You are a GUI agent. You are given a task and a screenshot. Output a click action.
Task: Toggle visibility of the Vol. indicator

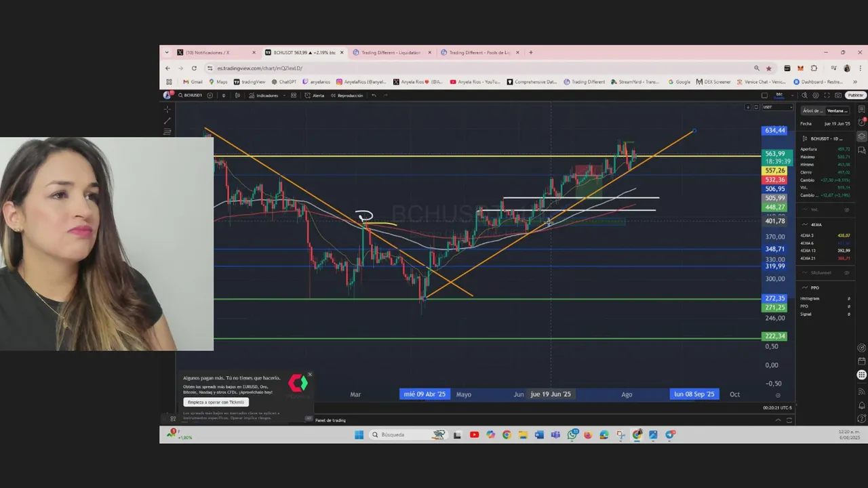tap(847, 209)
